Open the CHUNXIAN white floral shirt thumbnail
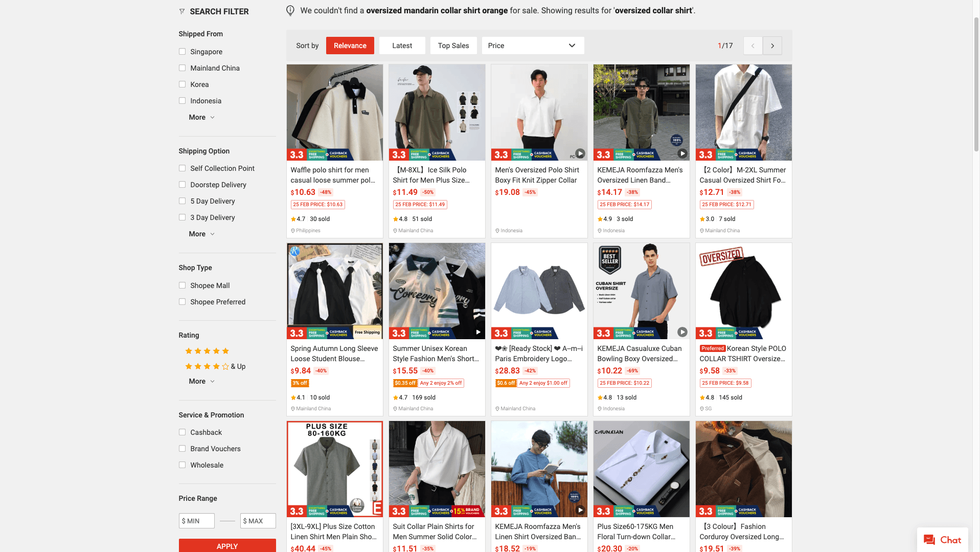 point(642,469)
